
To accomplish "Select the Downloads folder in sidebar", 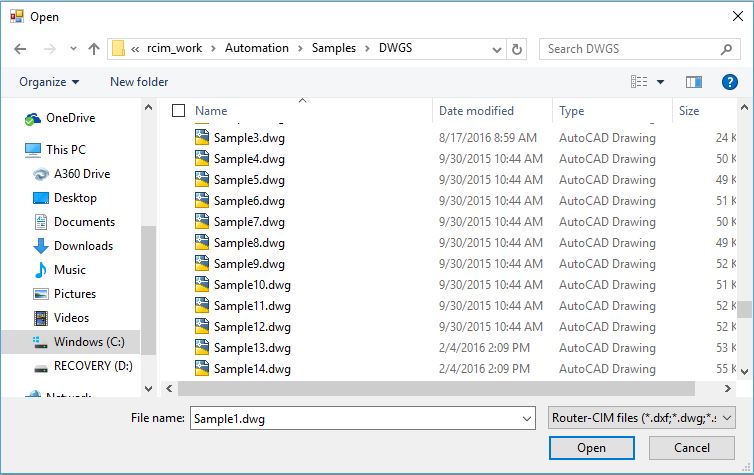I will click(83, 246).
